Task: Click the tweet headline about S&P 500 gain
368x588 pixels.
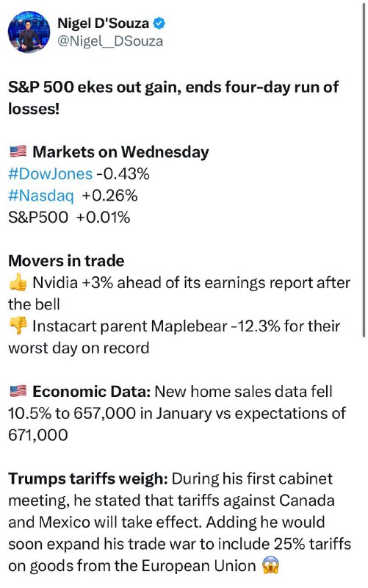Action: [x=173, y=98]
